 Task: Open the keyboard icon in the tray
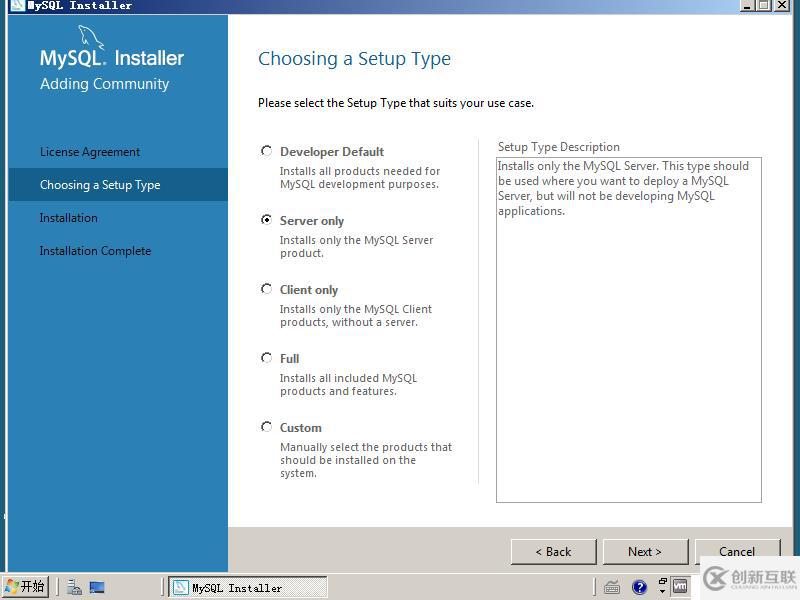[x=612, y=588]
